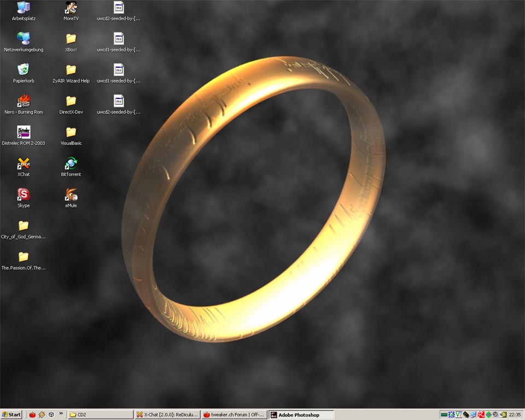Activate the tweaker.ch Forum taskbar button
525x420 pixels.
(234, 415)
